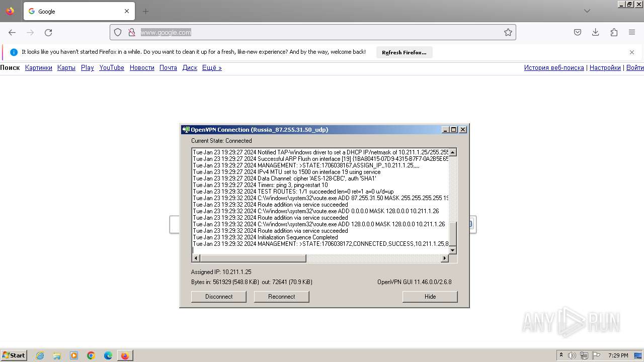
Task: Open the Диск link
Action: click(190, 68)
